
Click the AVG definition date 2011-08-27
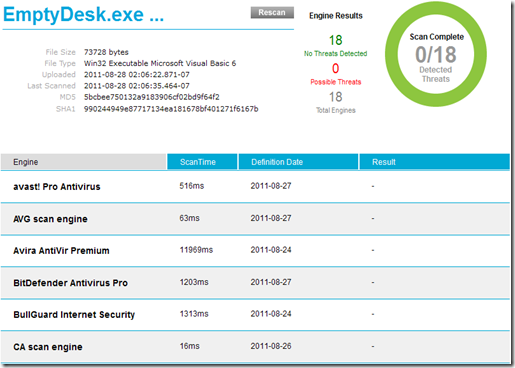[271, 218]
